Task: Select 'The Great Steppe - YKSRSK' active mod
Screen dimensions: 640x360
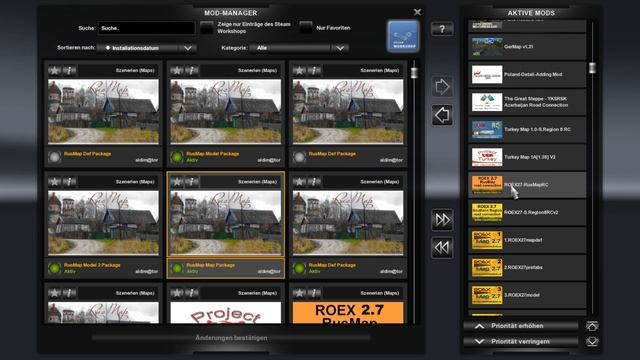Action: [x=527, y=102]
